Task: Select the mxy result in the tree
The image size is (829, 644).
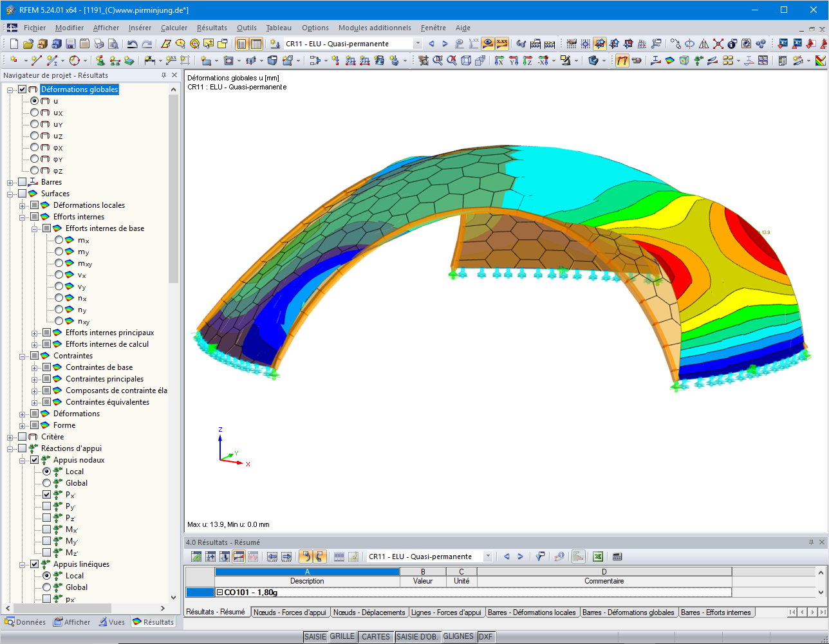Action: pos(59,263)
